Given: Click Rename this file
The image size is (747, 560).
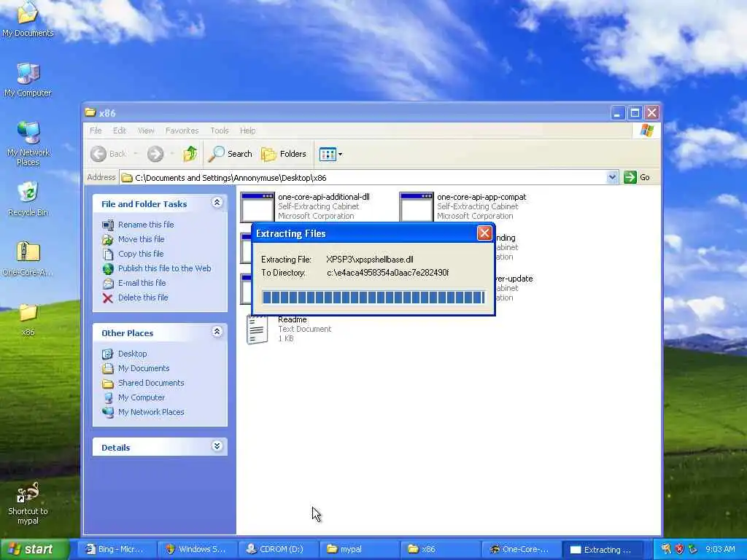Looking at the screenshot, I should coord(145,225).
